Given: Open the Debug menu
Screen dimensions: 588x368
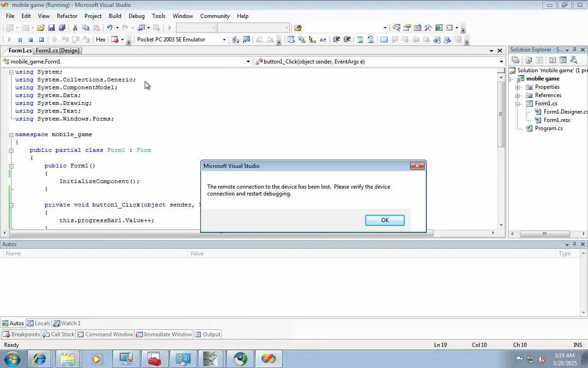Looking at the screenshot, I should click(136, 16).
